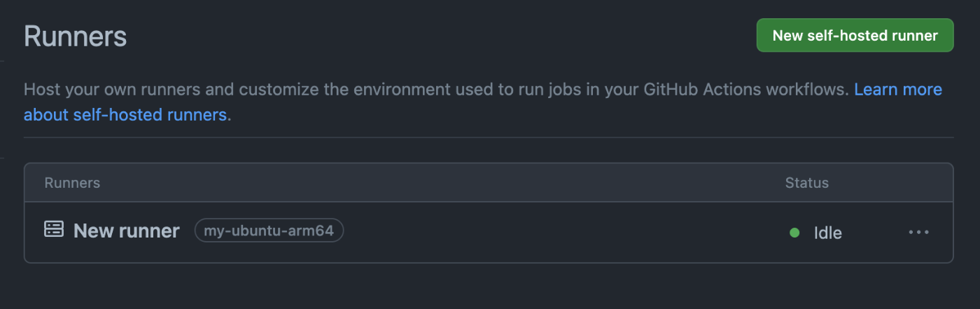The image size is (980, 309).
Task: Select the New runner table row
Action: tap(489, 232)
